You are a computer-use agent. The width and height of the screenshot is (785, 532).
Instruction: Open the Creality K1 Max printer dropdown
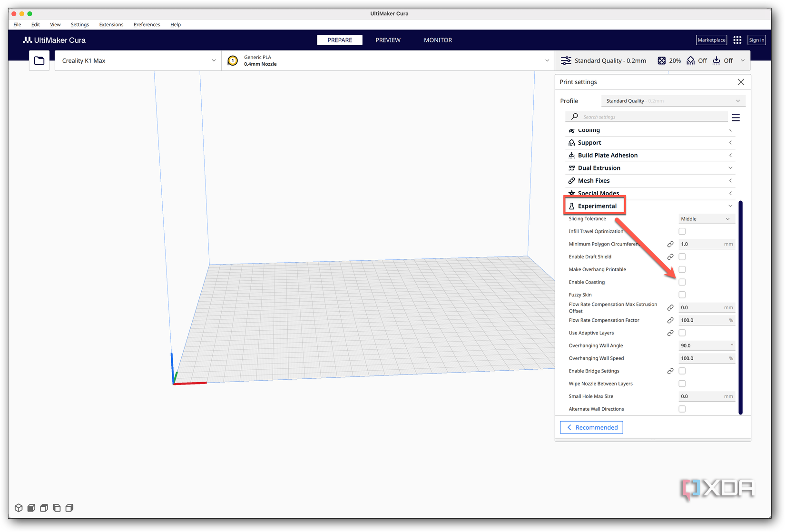tap(137, 60)
